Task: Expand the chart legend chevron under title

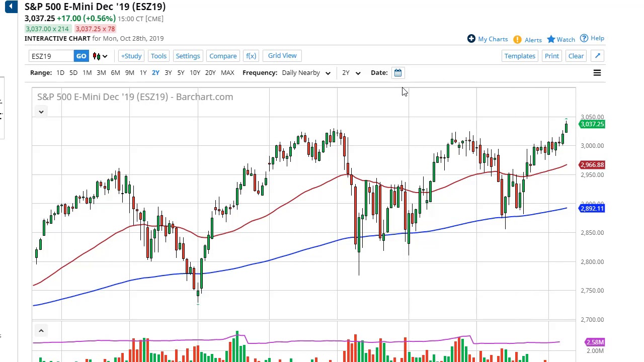Action: coord(41,112)
